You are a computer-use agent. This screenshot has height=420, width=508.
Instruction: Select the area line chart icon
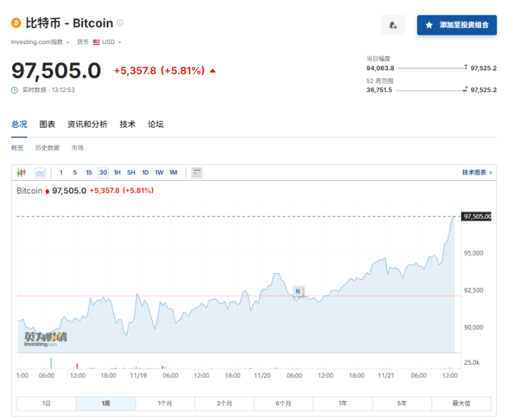click(x=40, y=173)
